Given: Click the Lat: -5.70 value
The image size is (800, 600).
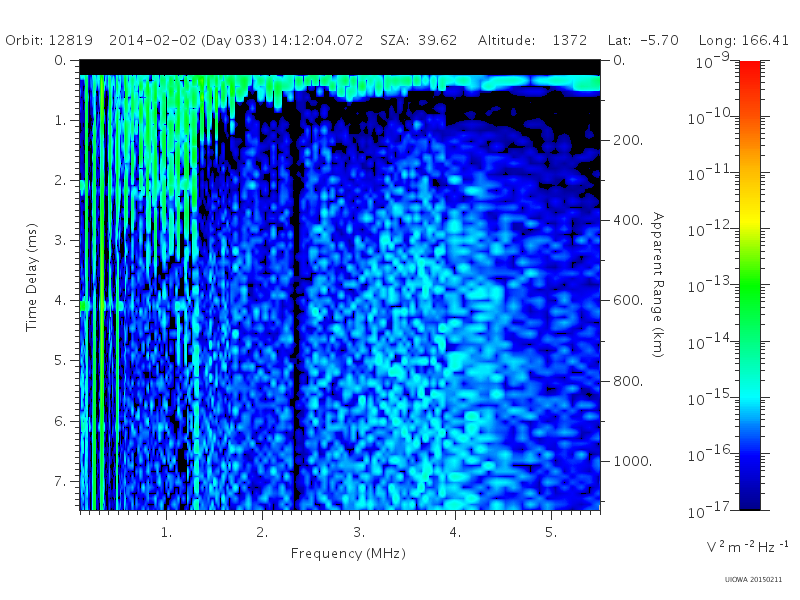Looking at the screenshot, I should coord(643,40).
